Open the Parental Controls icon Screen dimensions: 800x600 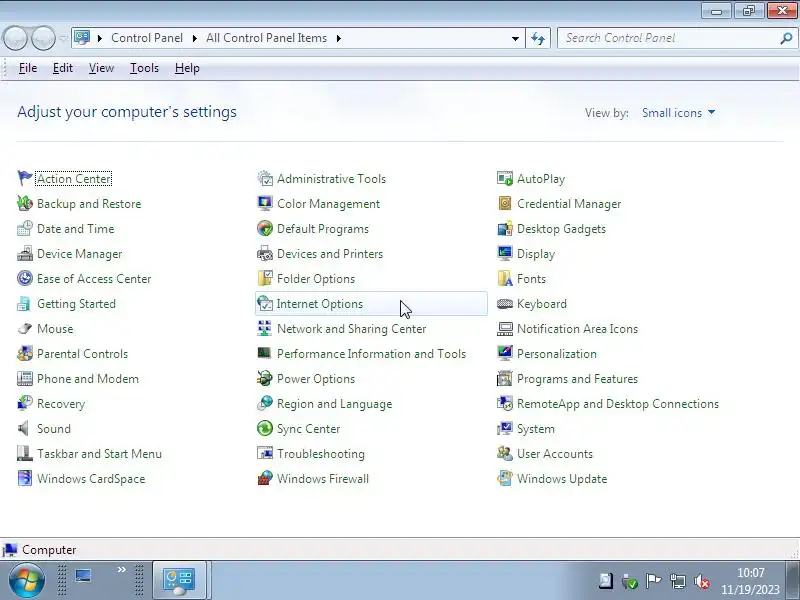click(x=24, y=353)
